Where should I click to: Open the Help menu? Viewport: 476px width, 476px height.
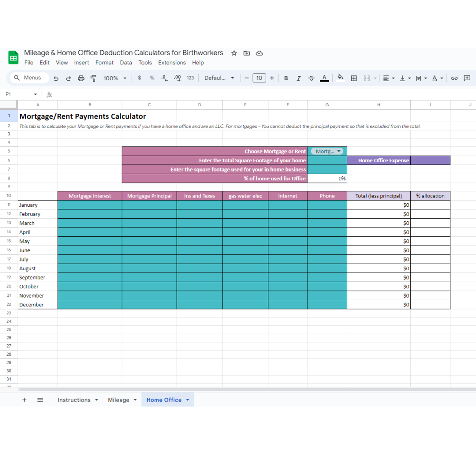click(197, 63)
